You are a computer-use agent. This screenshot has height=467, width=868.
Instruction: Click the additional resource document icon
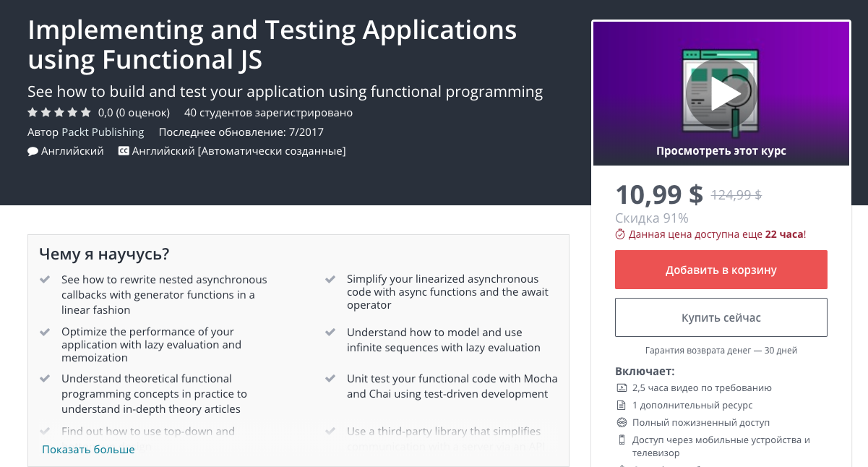[622, 406]
